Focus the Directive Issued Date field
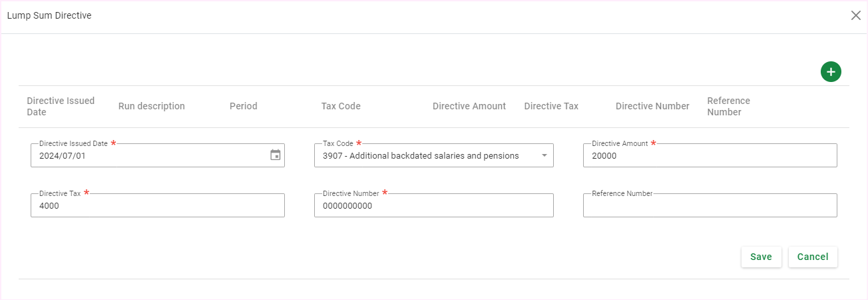 pos(146,156)
